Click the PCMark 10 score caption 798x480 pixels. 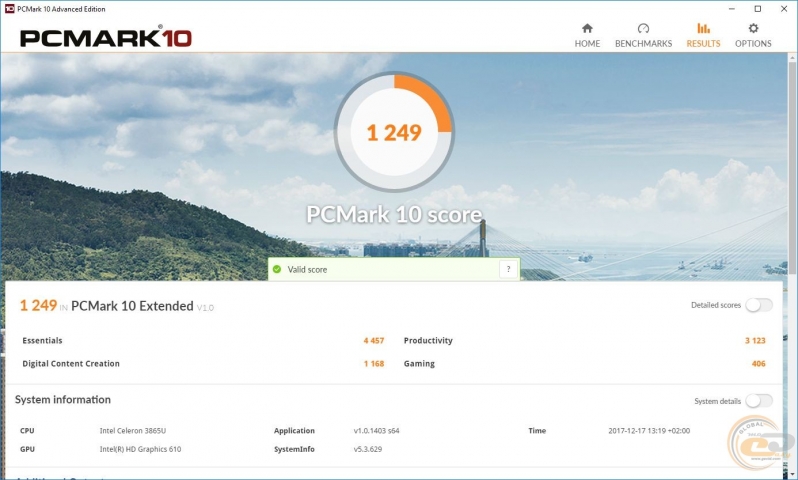(x=394, y=214)
